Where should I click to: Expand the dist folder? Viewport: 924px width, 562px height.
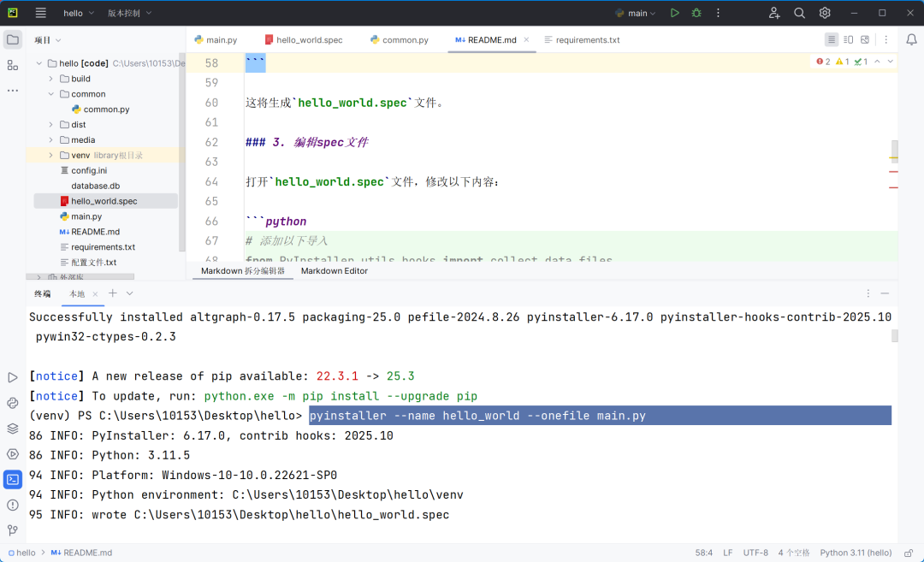coord(50,124)
